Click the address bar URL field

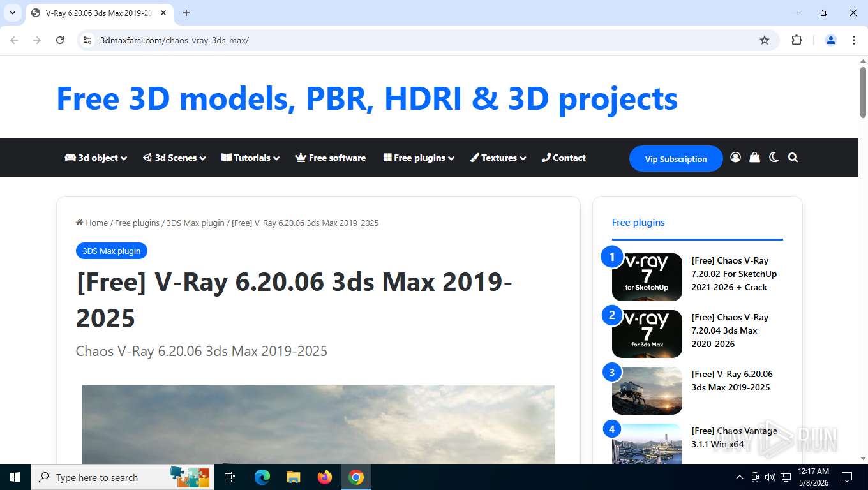click(x=428, y=40)
